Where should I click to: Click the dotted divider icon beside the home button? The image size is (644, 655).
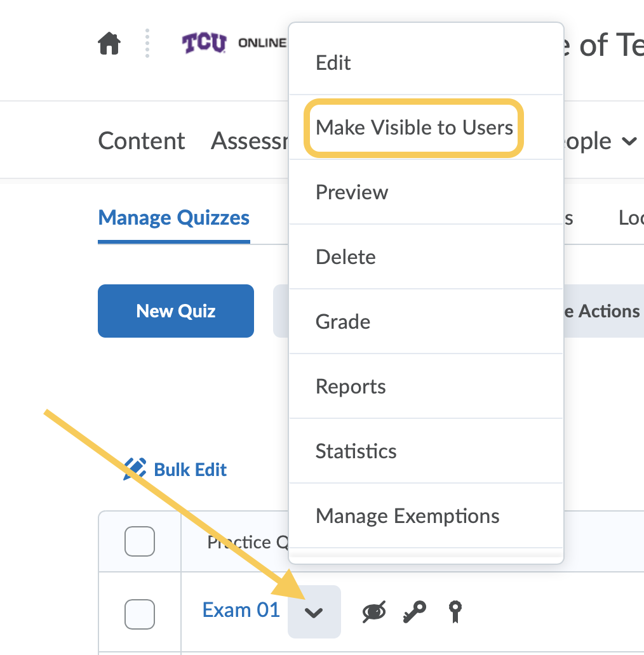tap(147, 43)
